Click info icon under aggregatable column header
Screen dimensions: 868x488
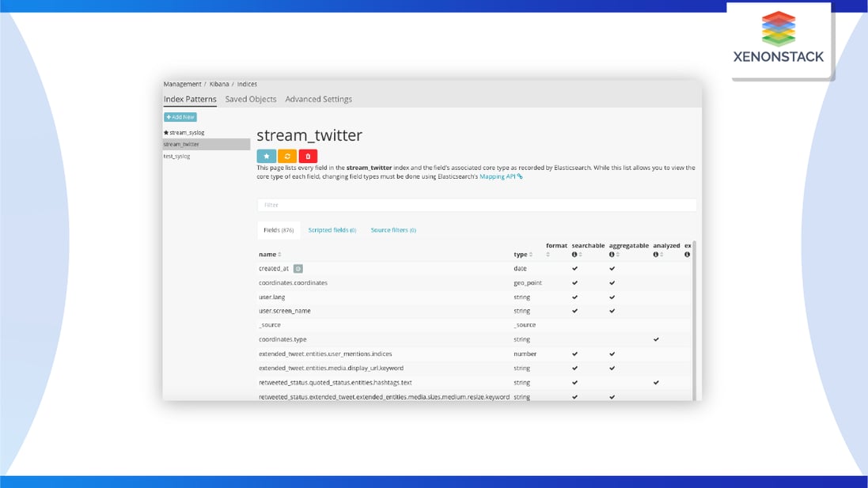coord(612,255)
